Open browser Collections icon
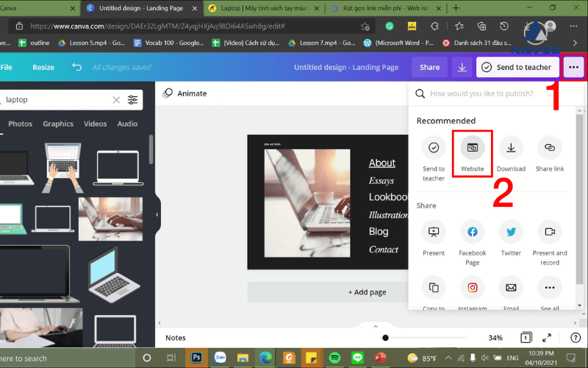This screenshot has height=368, width=588. point(481,26)
